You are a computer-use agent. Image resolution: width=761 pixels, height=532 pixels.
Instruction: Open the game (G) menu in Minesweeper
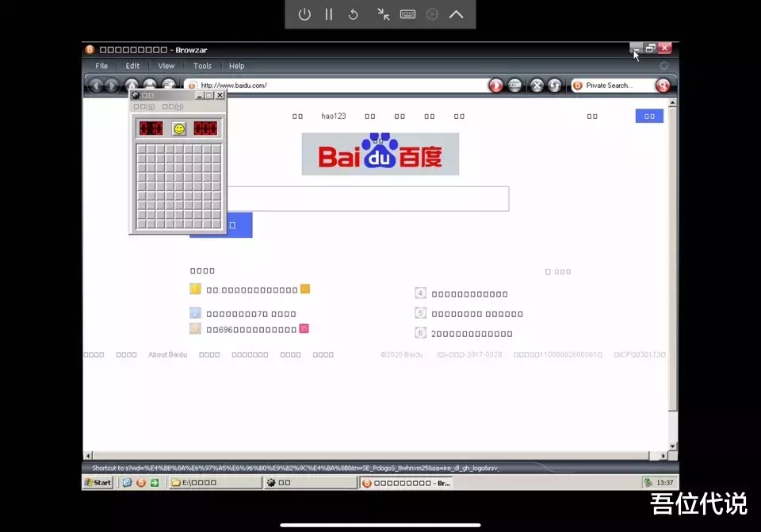tap(143, 105)
